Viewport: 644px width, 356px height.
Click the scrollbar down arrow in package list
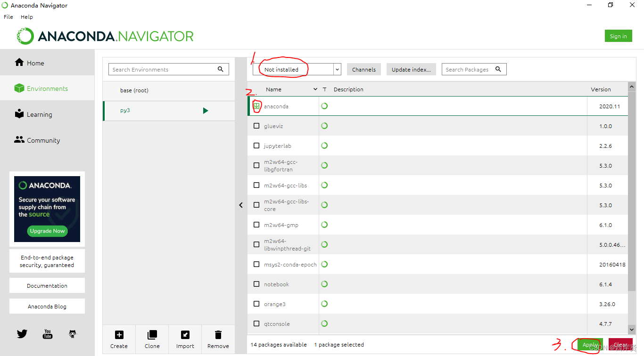(x=632, y=330)
